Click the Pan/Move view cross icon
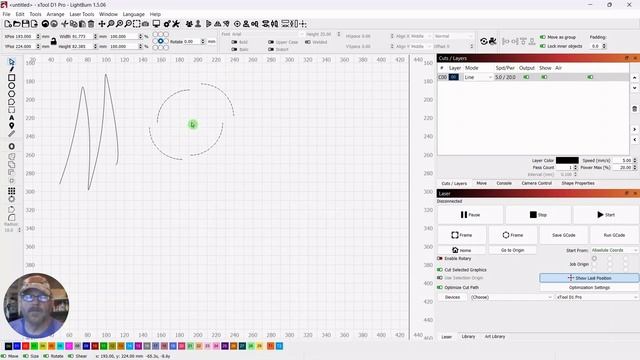The image size is (640, 360). 102,24
